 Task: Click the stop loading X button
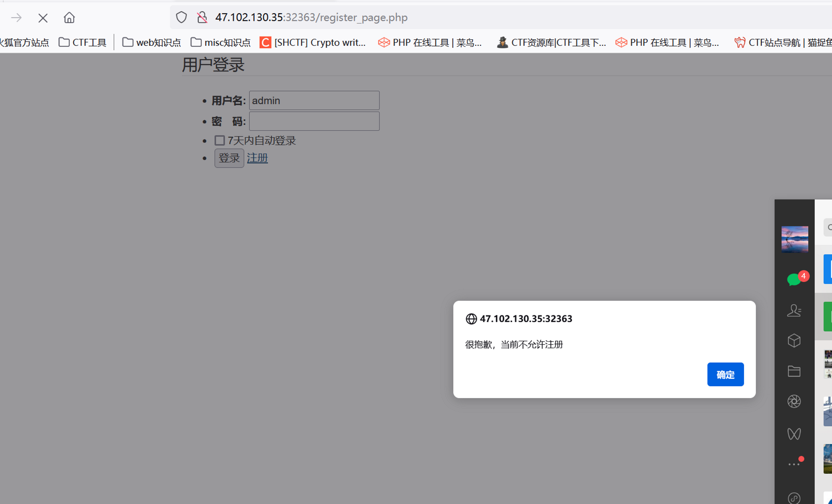coord(43,18)
